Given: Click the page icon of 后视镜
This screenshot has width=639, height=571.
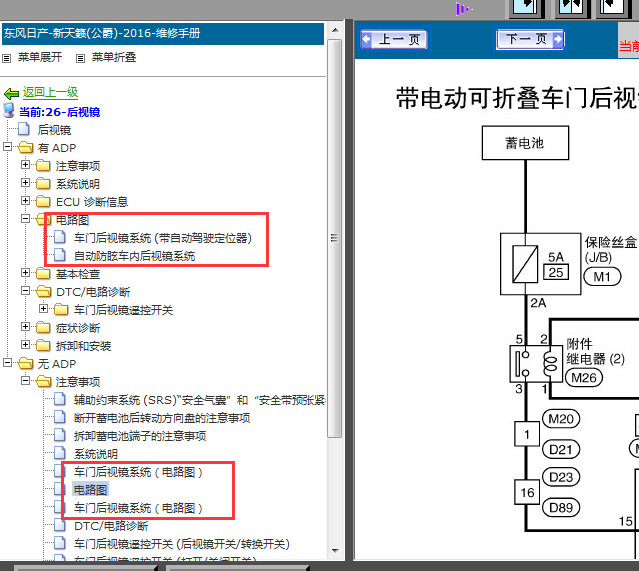Looking at the screenshot, I should click(x=24, y=129).
